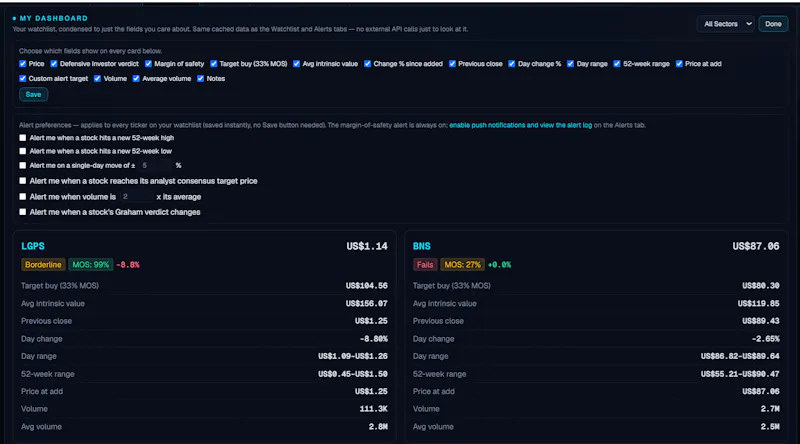Image resolution: width=800 pixels, height=444 pixels.
Task: Open enable push notifications alert log link
Action: [520, 125]
